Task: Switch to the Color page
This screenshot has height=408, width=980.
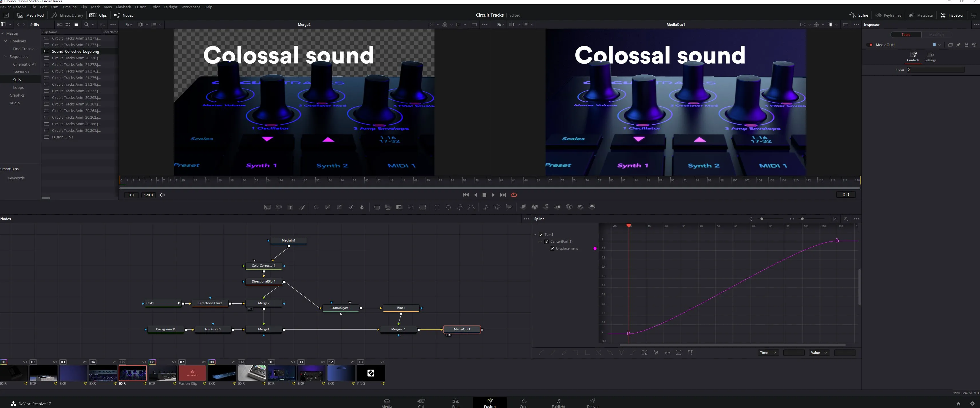Action: [x=524, y=403]
